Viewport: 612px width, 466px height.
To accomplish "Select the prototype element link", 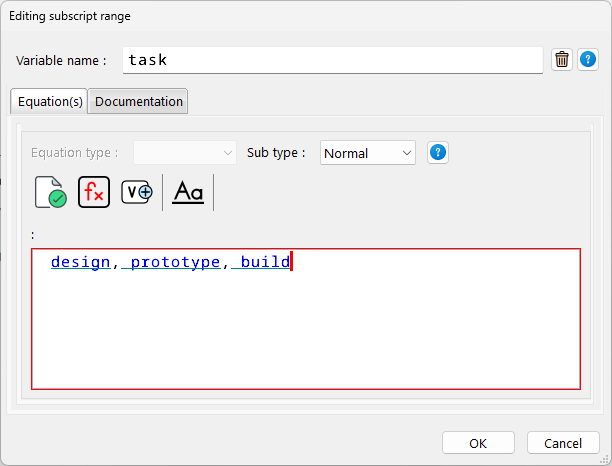I will point(175,263).
